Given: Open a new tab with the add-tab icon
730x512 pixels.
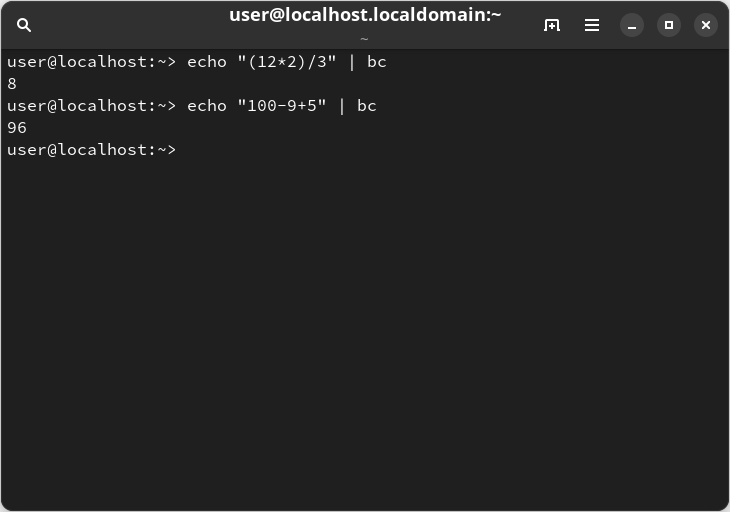Looking at the screenshot, I should click(552, 25).
